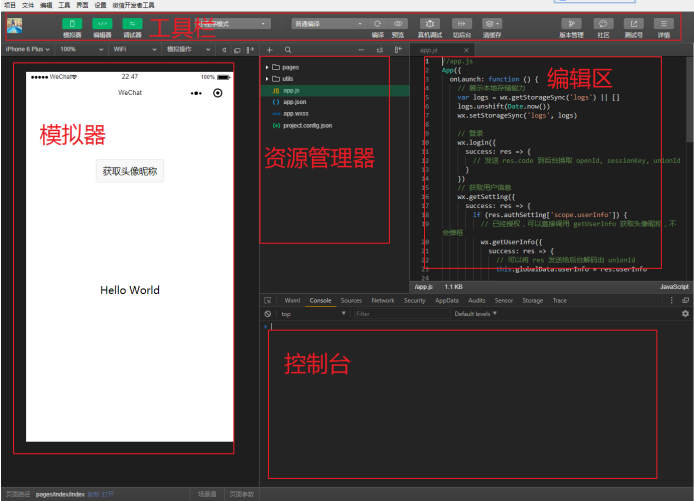The image size is (694, 501).
Task: Click the detach simulator window icon
Action: tap(237, 50)
